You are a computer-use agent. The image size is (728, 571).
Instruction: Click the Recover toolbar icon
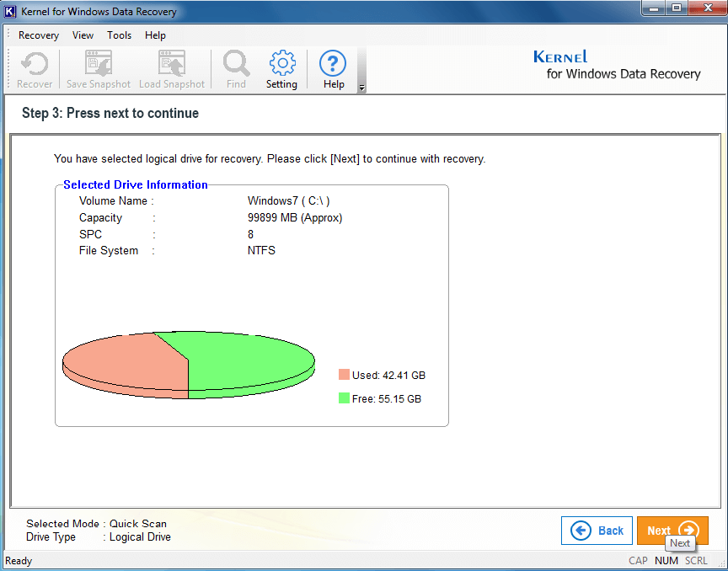click(x=35, y=70)
